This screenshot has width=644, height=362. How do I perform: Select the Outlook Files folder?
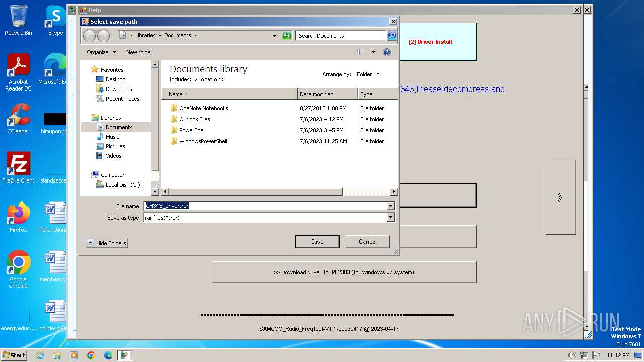[x=190, y=119]
